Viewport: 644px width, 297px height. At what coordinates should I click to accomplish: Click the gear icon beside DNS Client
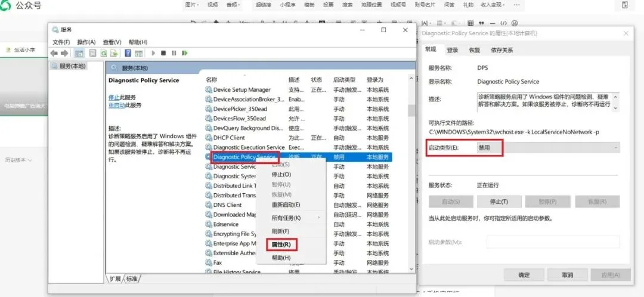coord(209,205)
